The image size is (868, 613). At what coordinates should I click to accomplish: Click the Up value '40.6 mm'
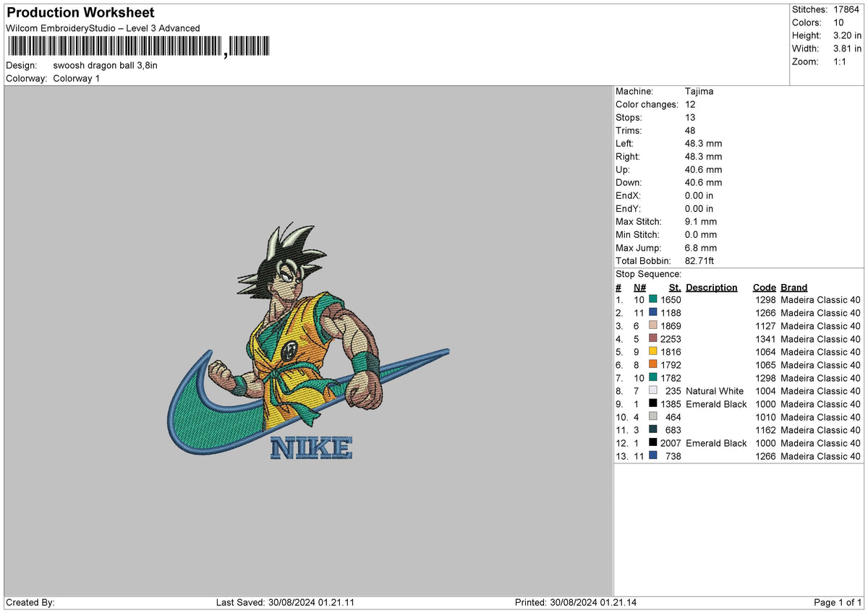(x=703, y=169)
